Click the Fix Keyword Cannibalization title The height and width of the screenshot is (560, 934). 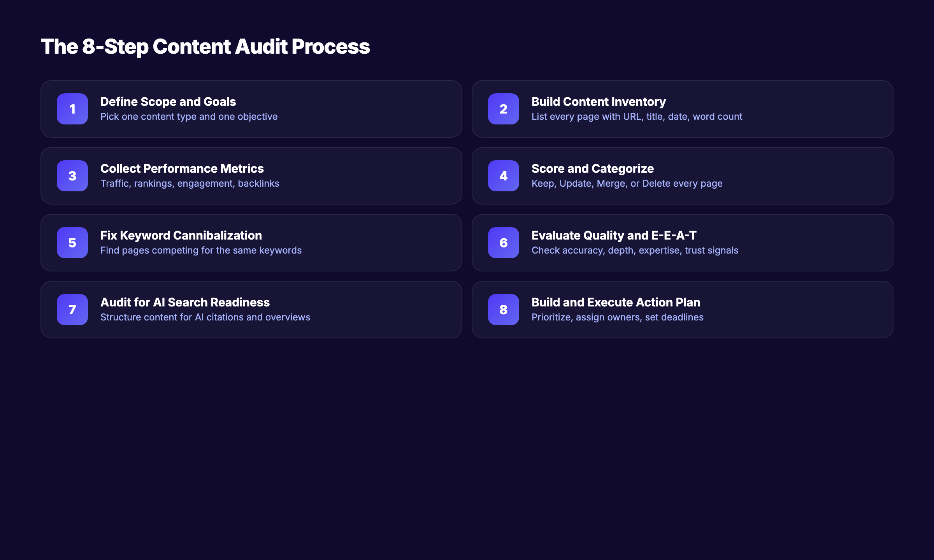[x=181, y=235]
